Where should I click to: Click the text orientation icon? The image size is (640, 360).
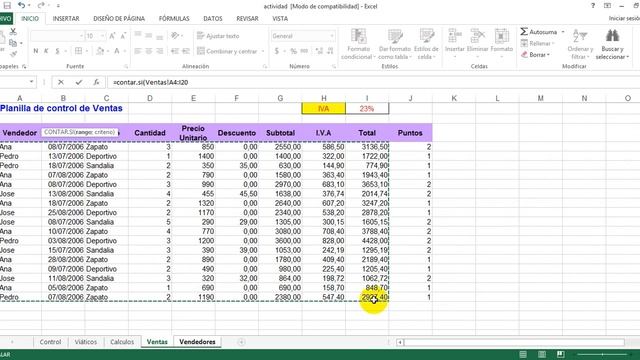tap(175, 36)
